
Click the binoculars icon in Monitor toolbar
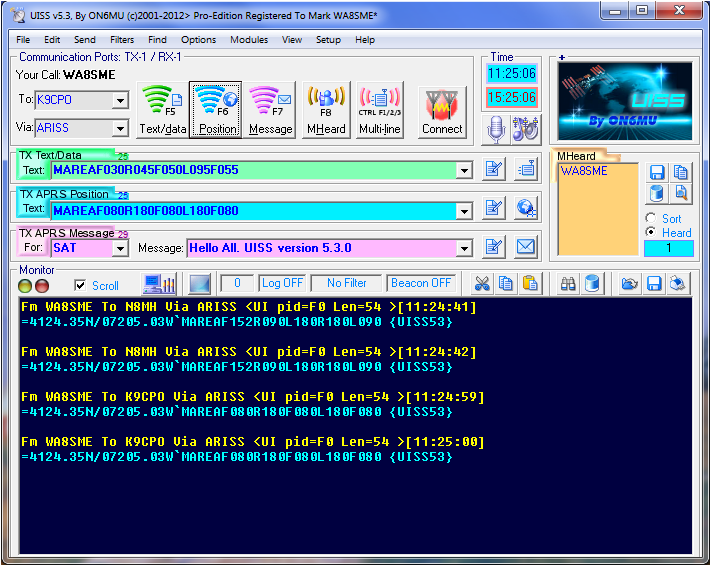pyautogui.click(x=568, y=284)
